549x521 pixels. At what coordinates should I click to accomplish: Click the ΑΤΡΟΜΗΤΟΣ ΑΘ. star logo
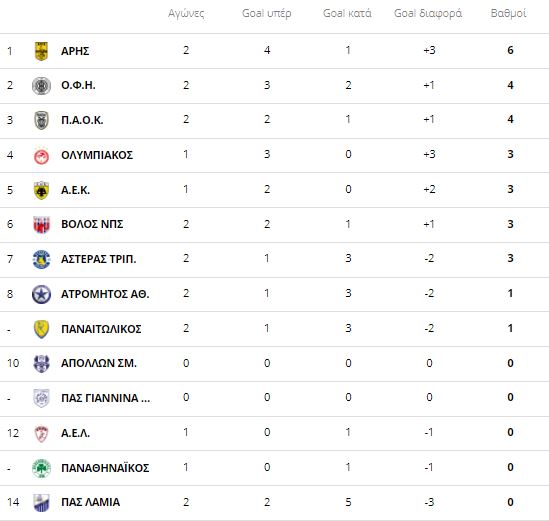[x=41, y=294]
